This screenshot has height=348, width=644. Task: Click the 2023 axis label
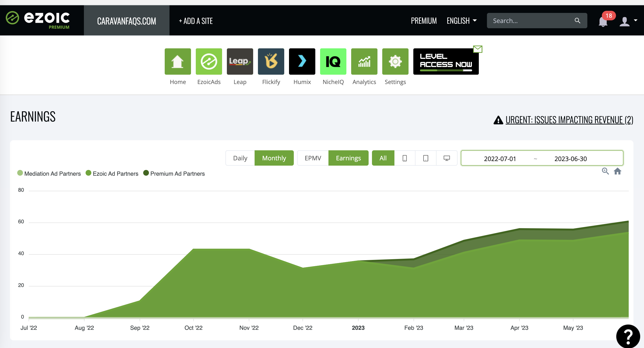coord(358,328)
